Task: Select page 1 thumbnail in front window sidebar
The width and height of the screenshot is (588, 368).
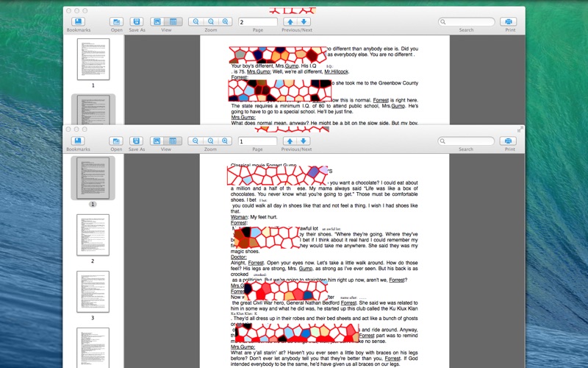Action: (x=93, y=177)
